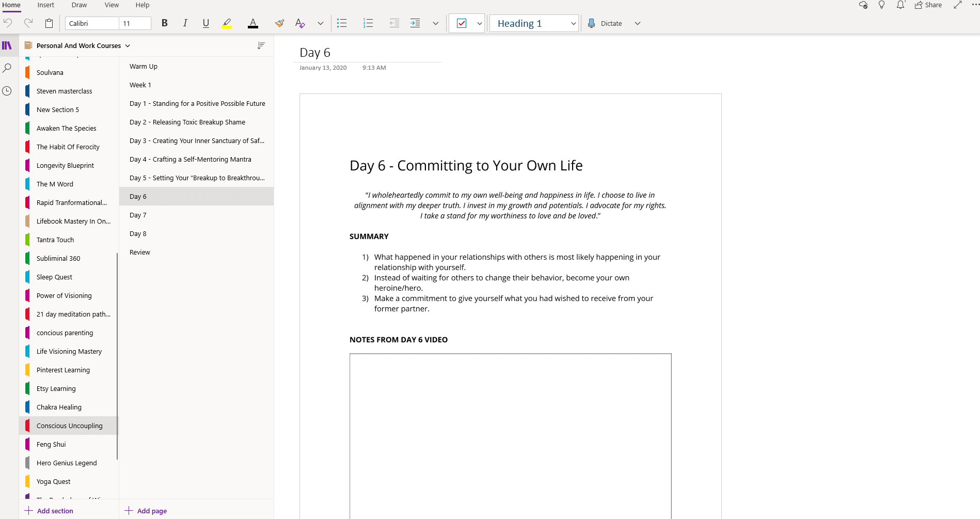Insert a numbered list
This screenshot has width=980, height=519.
pos(368,23)
